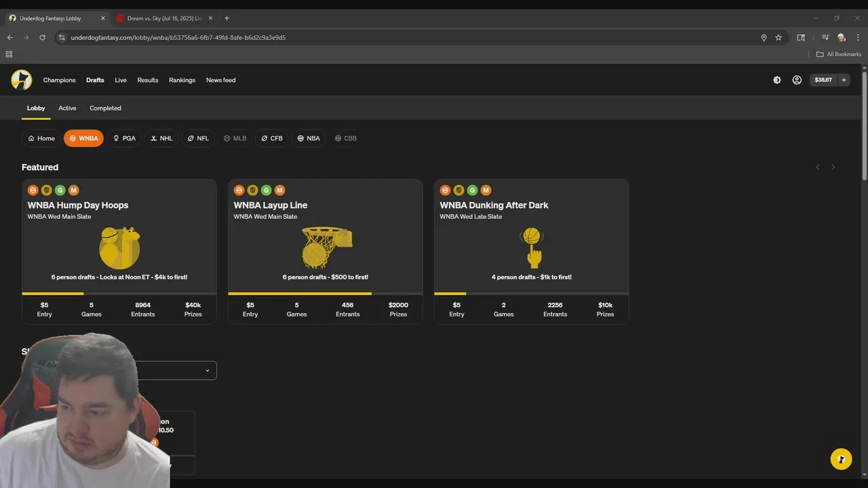Click the M badge on Dunking After Dark card
The image size is (868, 488).
tap(486, 190)
